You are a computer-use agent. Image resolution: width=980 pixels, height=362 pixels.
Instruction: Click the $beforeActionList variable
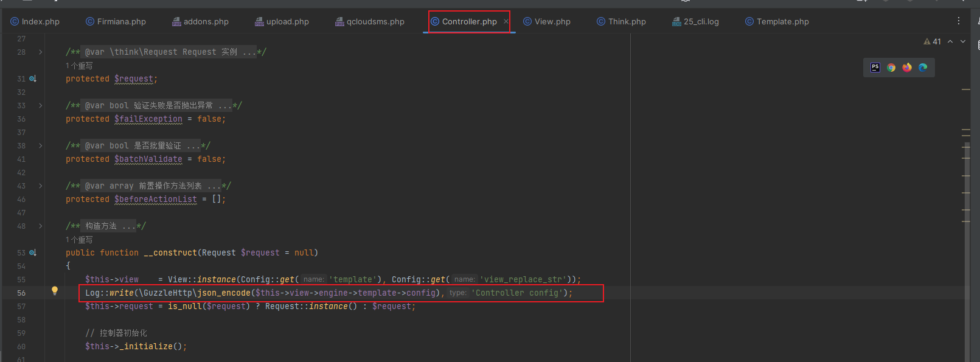156,200
